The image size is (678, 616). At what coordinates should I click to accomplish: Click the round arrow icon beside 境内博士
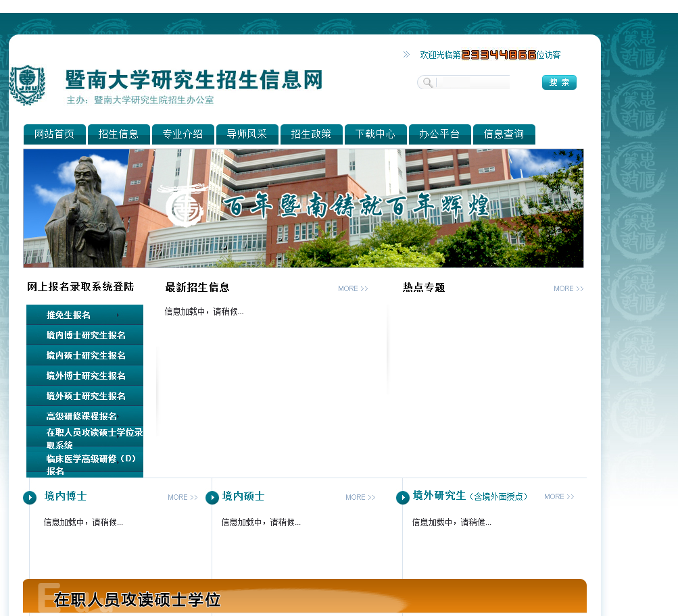(30, 498)
